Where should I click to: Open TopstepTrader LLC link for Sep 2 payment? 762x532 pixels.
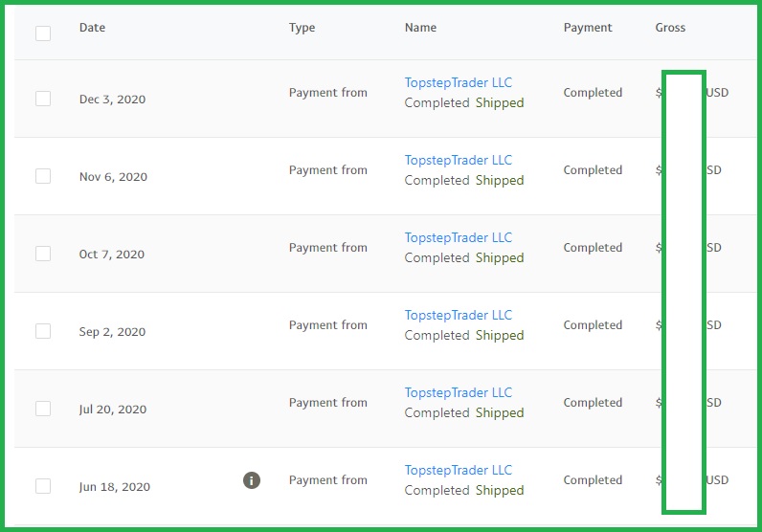[459, 316]
